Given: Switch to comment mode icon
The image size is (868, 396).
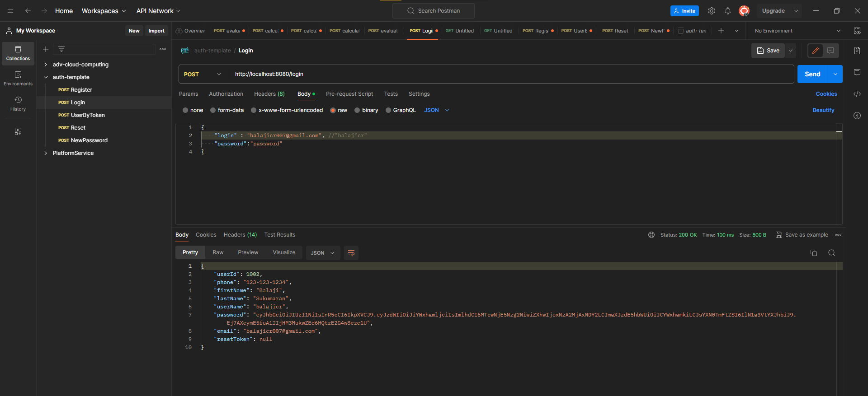Looking at the screenshot, I should [830, 51].
